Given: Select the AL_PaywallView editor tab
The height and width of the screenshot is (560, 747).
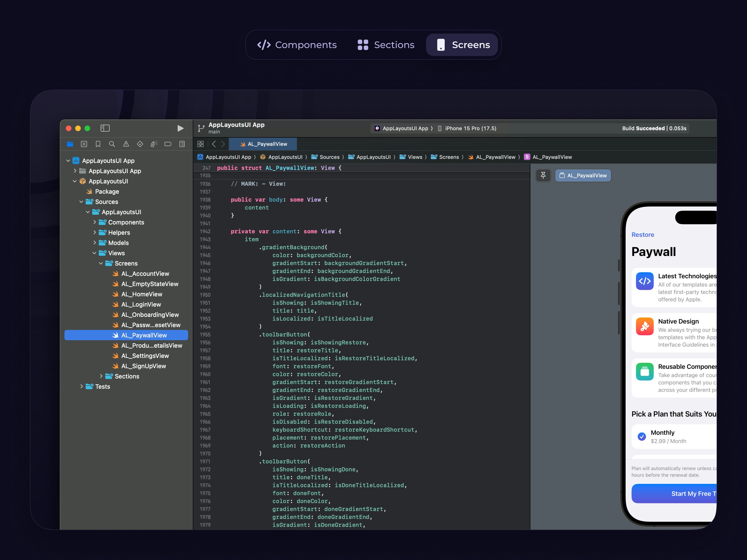Looking at the screenshot, I should (x=263, y=144).
